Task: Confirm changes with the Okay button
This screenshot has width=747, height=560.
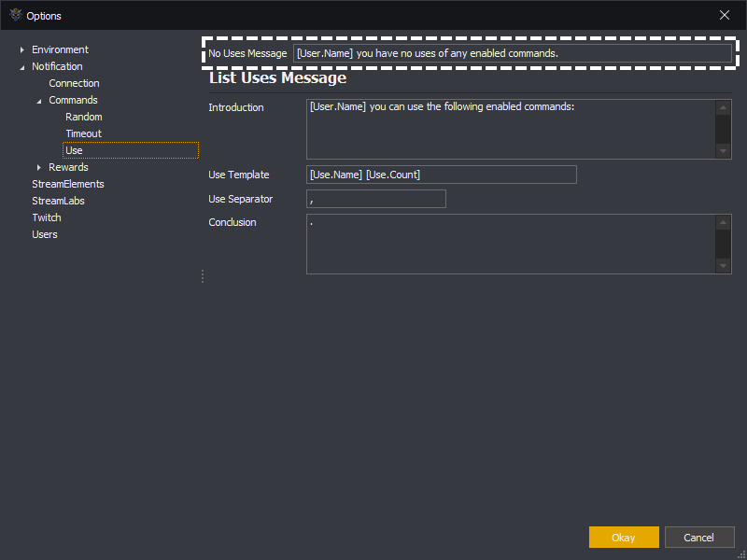Action: click(x=624, y=538)
